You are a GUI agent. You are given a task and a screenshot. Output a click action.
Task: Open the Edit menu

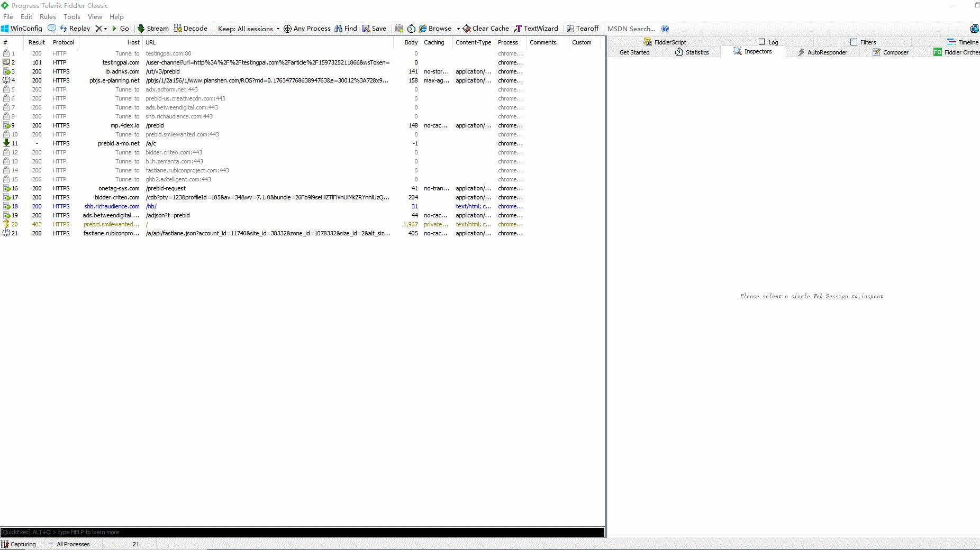click(26, 16)
